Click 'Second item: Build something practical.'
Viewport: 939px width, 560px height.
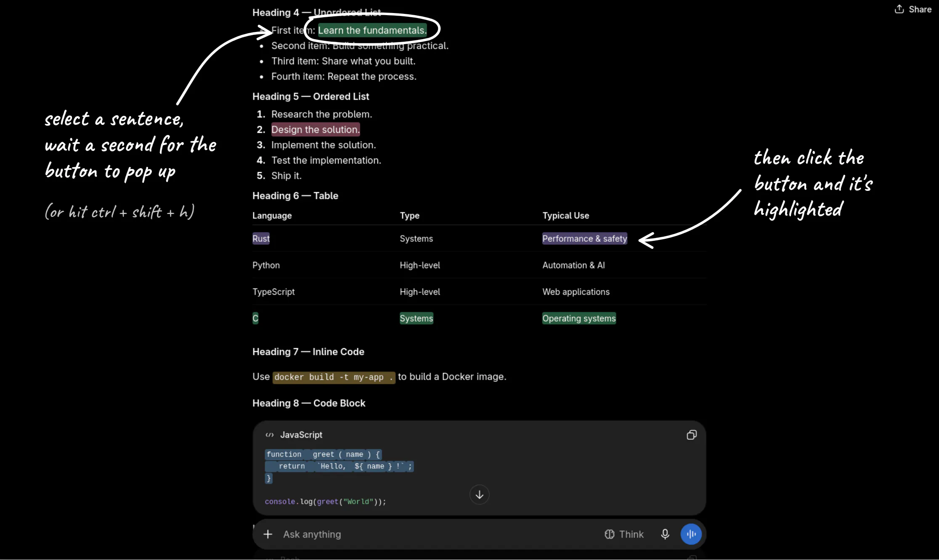(360, 46)
